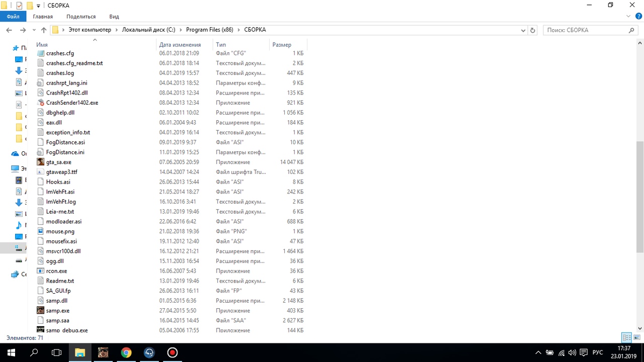Select the Music note folder in navigation pane
Viewport: 644px width, 362px height.
(x=19, y=225)
